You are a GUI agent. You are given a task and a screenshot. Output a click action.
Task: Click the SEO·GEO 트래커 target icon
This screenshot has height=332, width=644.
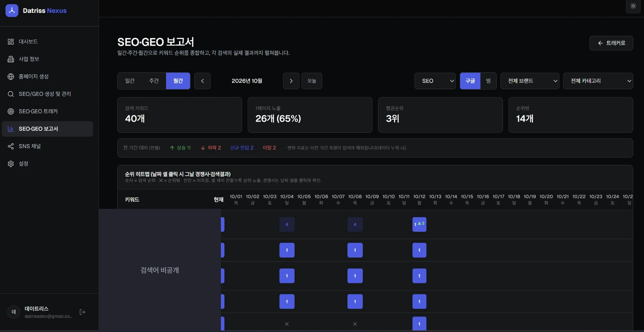coord(11,111)
